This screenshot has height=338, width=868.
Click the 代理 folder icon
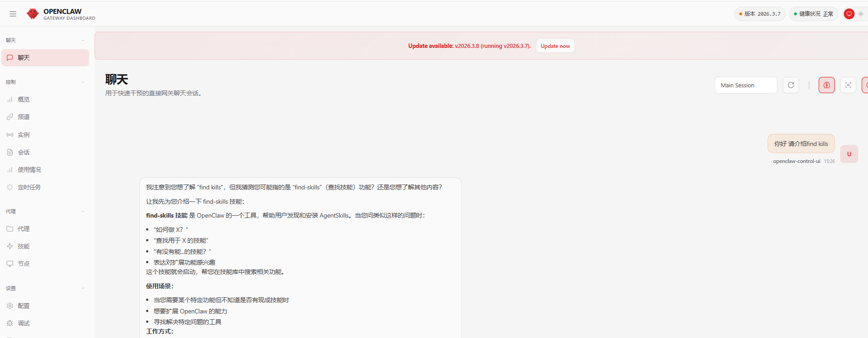(10, 229)
